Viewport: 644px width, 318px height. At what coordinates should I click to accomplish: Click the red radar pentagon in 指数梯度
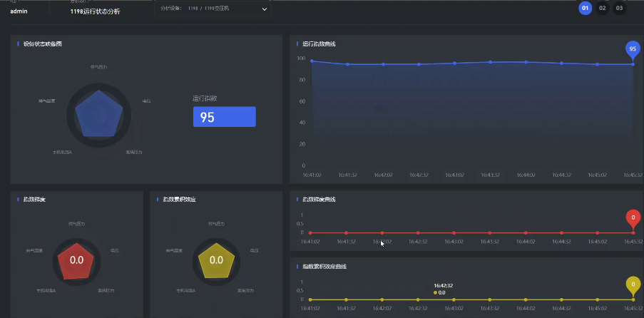(x=76, y=260)
